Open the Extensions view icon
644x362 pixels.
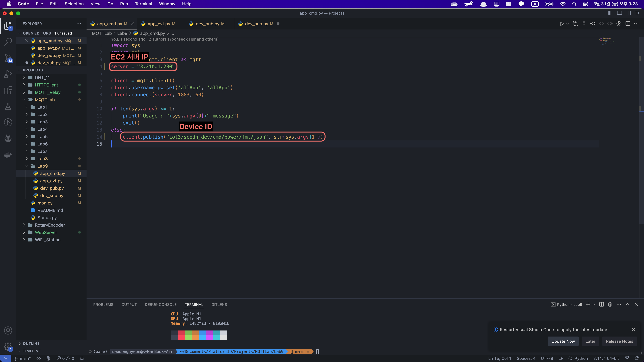pos(8,90)
